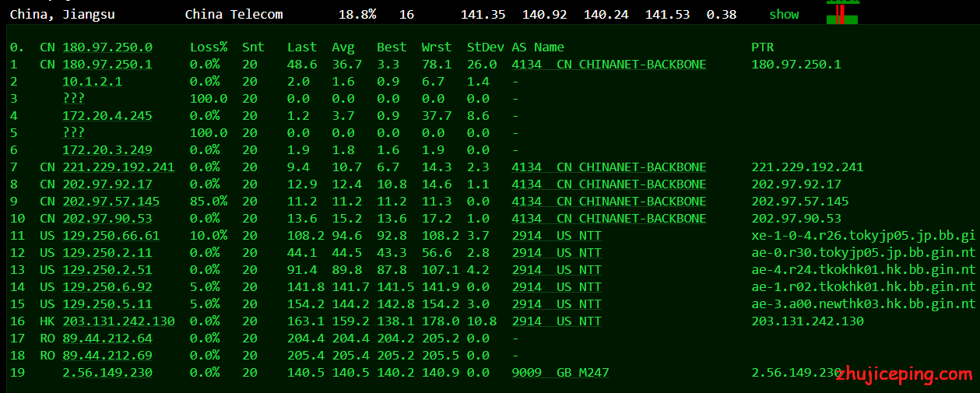This screenshot has width=980, height=393.
Task: Click the "Loss%" column header
Action: tap(208, 47)
